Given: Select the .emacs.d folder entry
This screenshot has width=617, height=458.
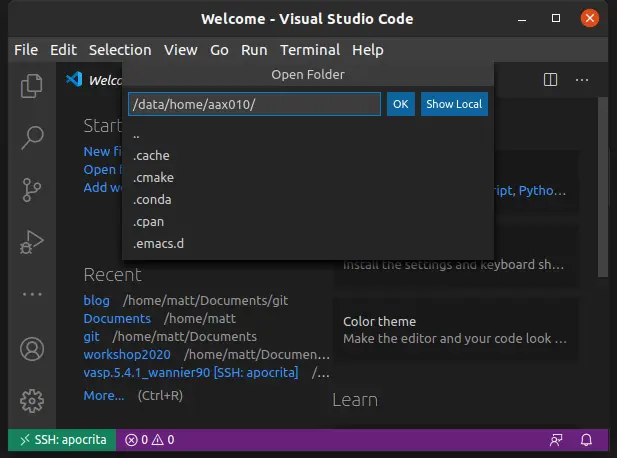Looking at the screenshot, I should tap(308, 244).
